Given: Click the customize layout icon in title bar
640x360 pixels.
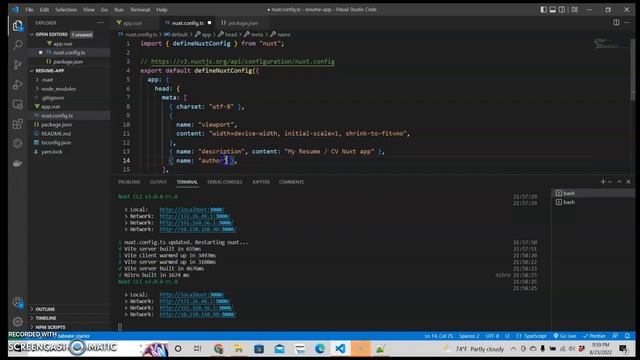Looking at the screenshot, I should pos(574,9).
